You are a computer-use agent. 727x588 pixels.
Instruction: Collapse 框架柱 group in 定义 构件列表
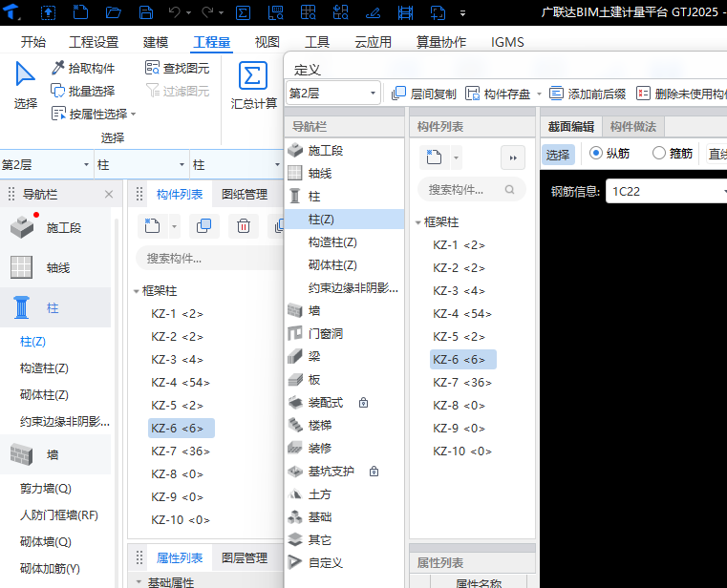tap(417, 222)
